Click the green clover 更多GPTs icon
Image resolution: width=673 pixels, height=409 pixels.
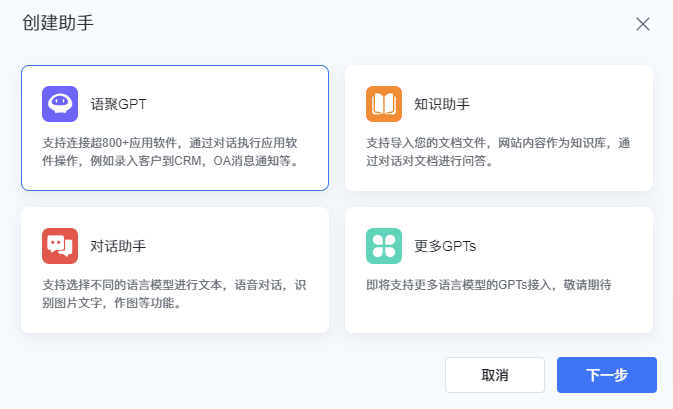point(384,245)
